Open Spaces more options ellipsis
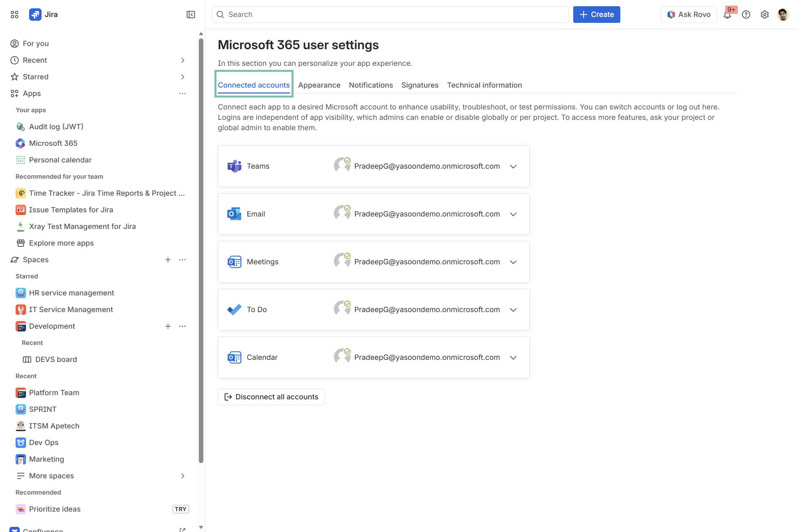This screenshot has height=532, width=798. 183,260
